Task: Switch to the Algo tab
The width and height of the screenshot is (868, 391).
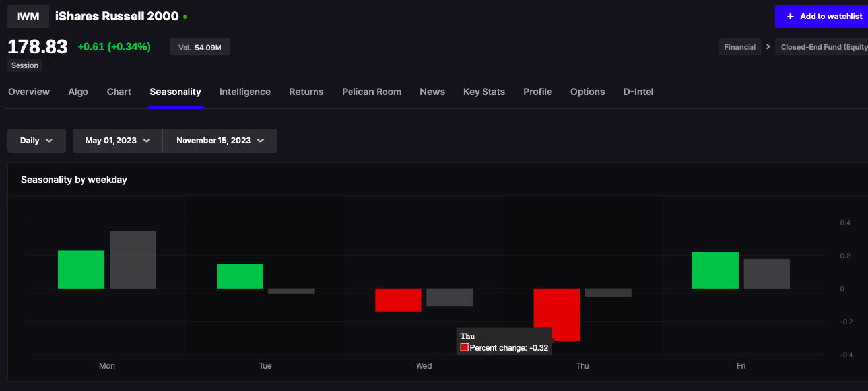Action: 78,92
